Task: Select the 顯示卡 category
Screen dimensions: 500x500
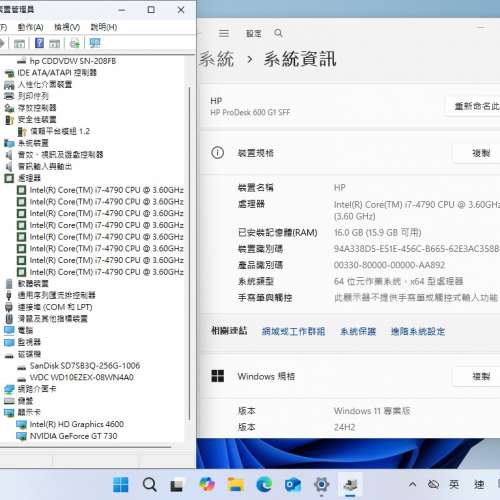Action: point(29,412)
